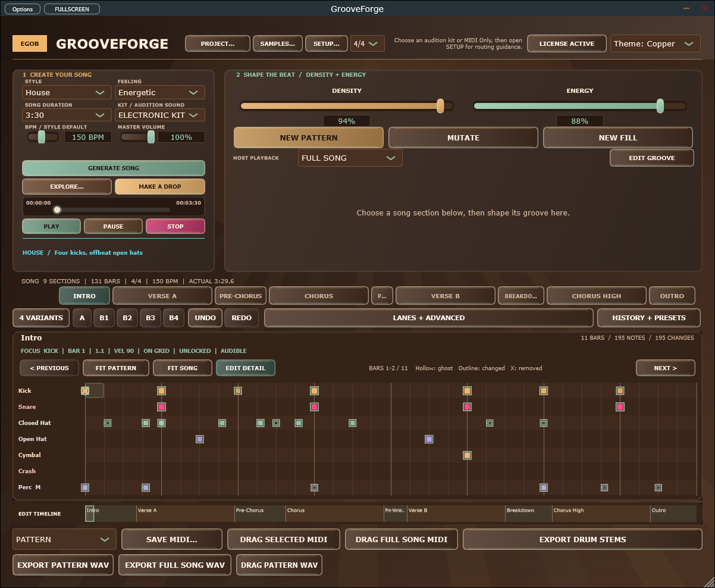The height and width of the screenshot is (588, 715).
Task: Click the Chorus block in edit timeline
Action: point(334,514)
